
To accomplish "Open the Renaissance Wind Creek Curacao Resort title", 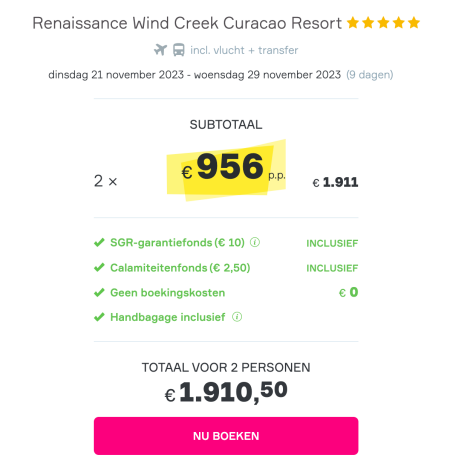I will 187,23.
